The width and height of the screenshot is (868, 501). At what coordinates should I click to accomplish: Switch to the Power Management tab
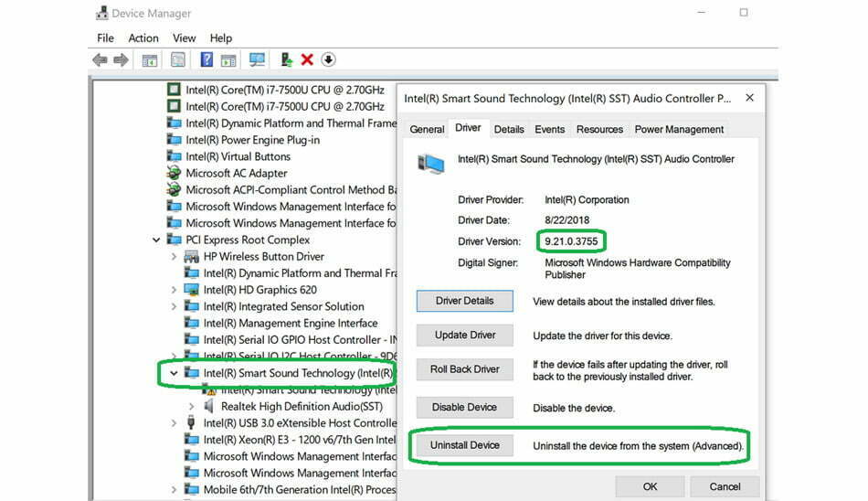(x=679, y=129)
